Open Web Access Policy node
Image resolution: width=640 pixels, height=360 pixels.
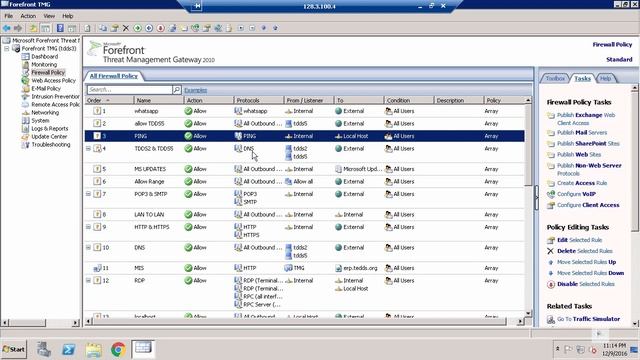click(x=53, y=80)
